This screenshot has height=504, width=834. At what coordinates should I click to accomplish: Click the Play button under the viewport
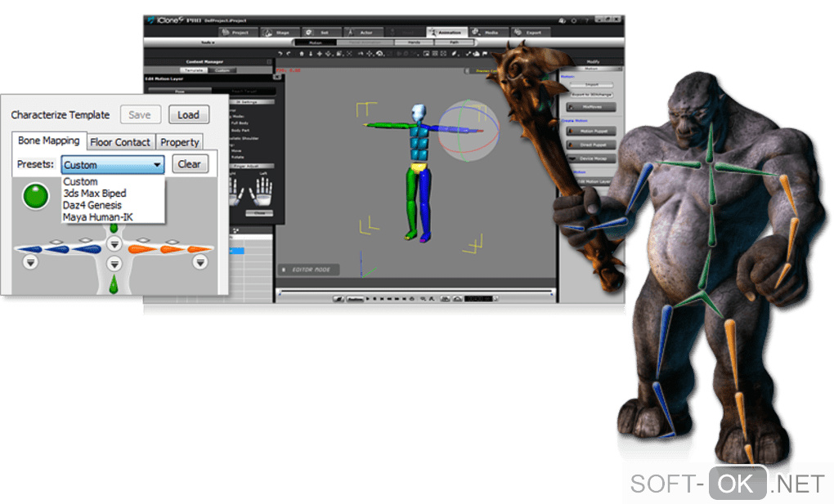(368, 299)
